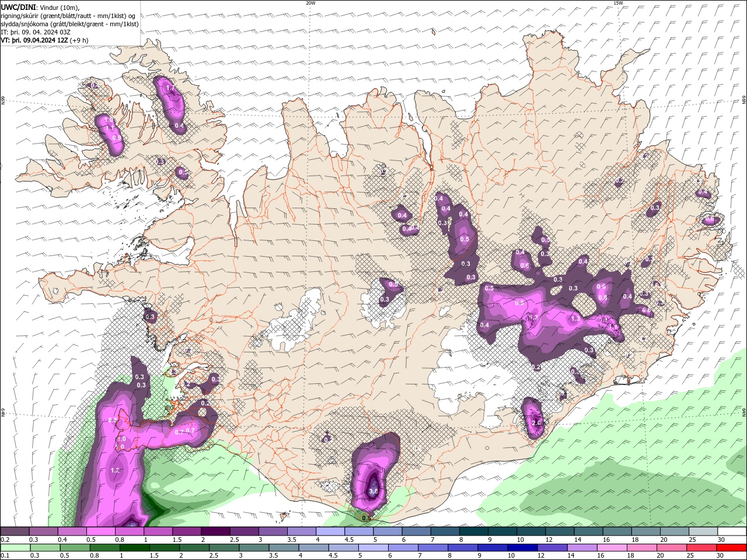Click the 'IT: þri. 09. 04. 2024 03Z' line
The image size is (747, 560).
tap(35, 32)
